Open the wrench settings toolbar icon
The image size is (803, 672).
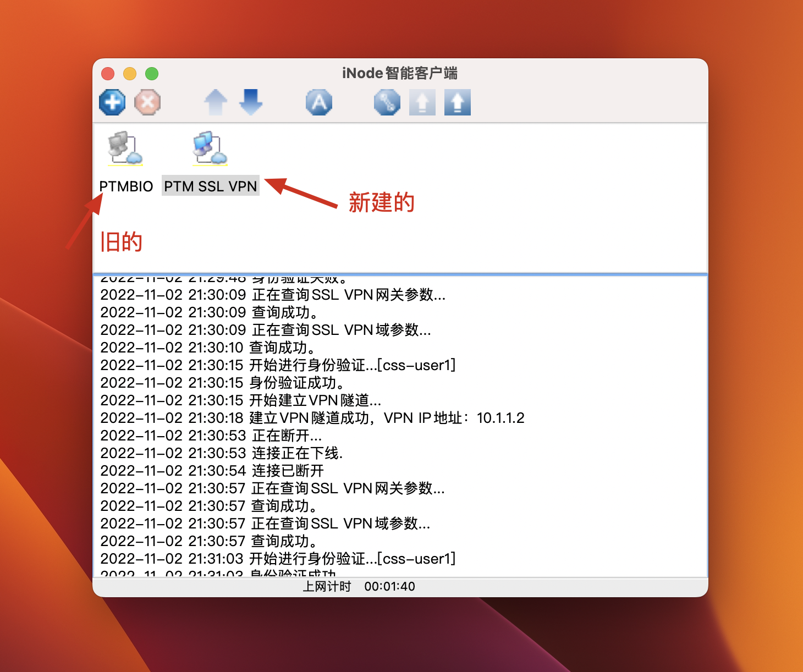click(x=387, y=102)
